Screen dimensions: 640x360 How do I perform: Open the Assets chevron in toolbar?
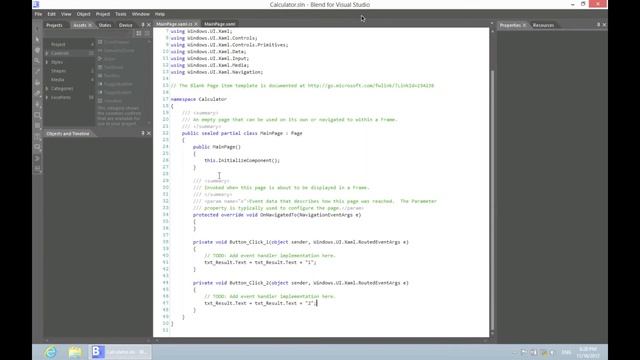tap(38, 158)
